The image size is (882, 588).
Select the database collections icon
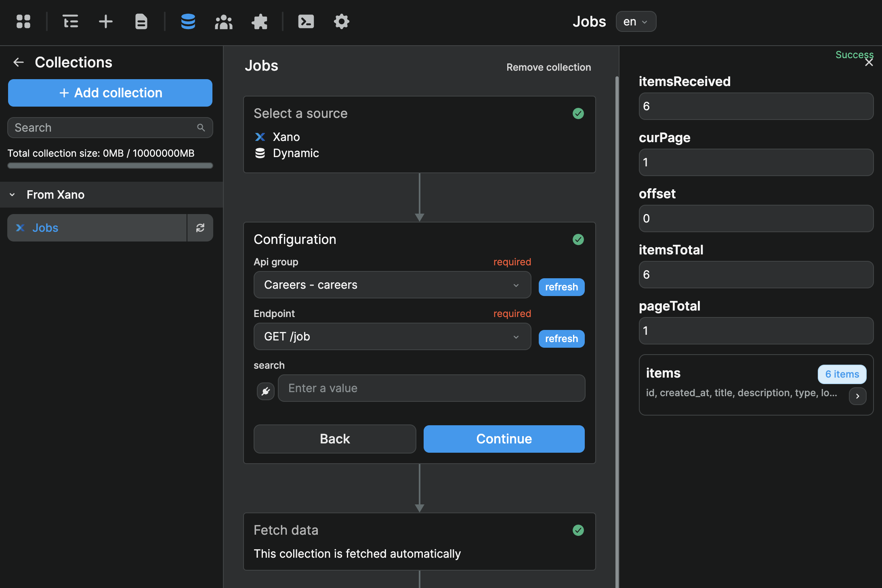(x=188, y=21)
